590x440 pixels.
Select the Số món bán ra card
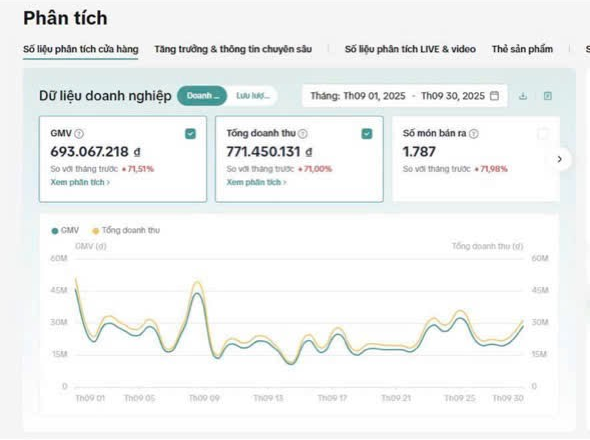[x=476, y=159]
